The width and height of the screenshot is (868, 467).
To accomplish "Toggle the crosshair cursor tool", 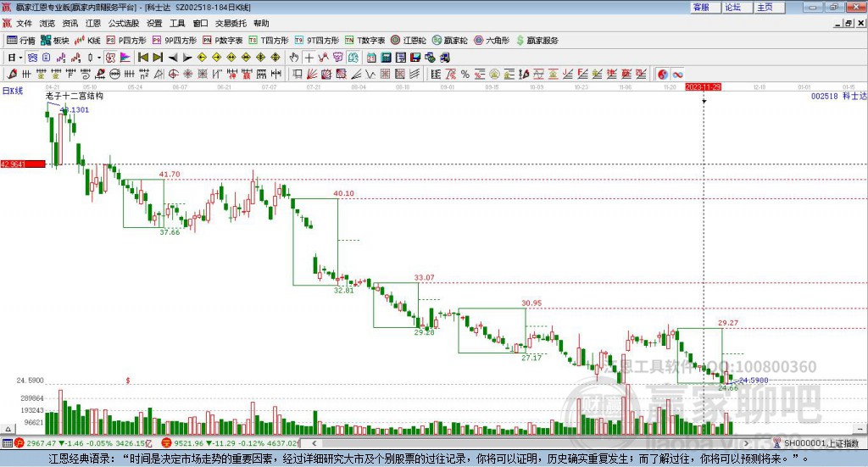I will [309, 58].
